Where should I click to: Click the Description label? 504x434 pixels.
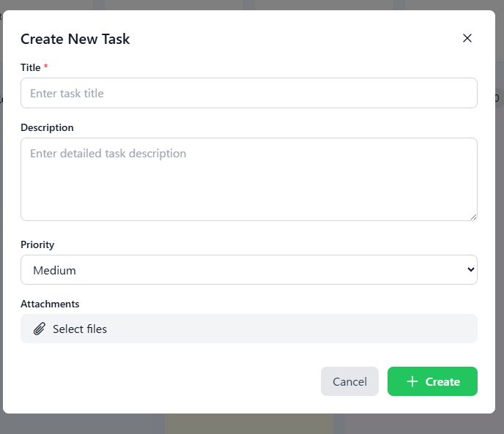click(x=47, y=127)
